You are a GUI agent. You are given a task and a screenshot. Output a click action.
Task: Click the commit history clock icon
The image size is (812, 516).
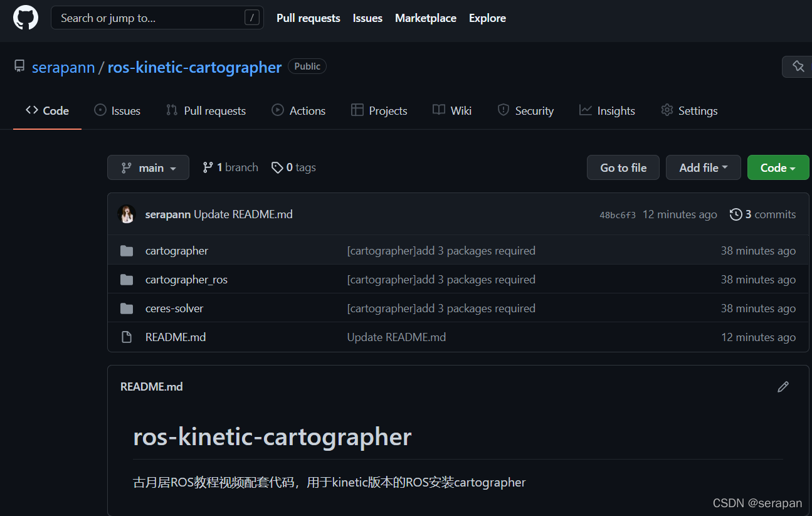click(736, 214)
